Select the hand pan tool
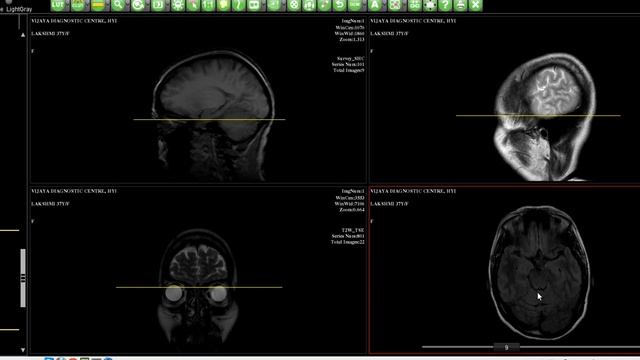The image size is (640, 360). 223,5
